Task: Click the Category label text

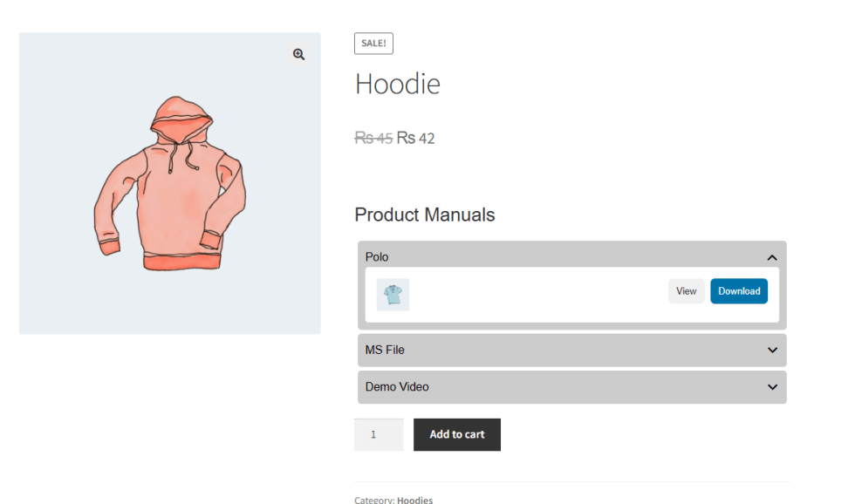Action: (x=374, y=500)
